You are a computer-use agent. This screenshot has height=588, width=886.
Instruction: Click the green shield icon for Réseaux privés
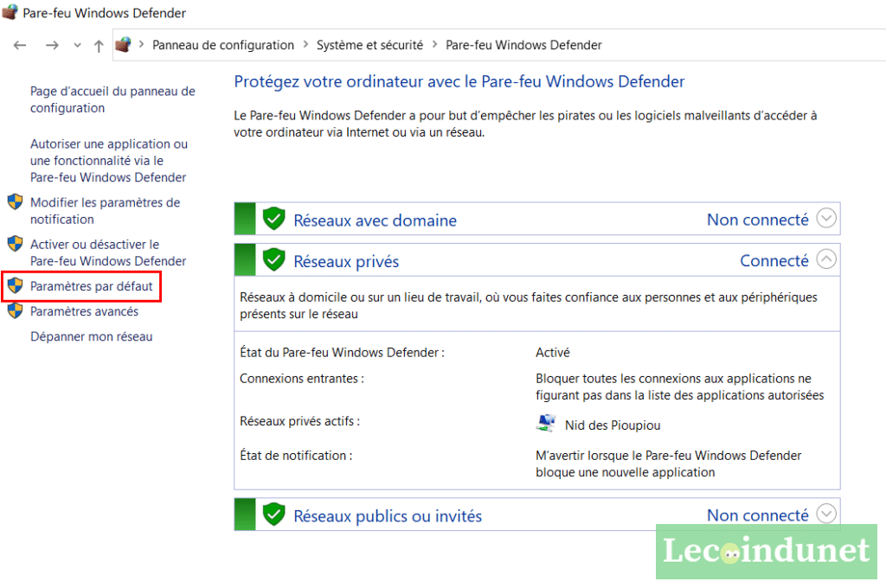(274, 259)
